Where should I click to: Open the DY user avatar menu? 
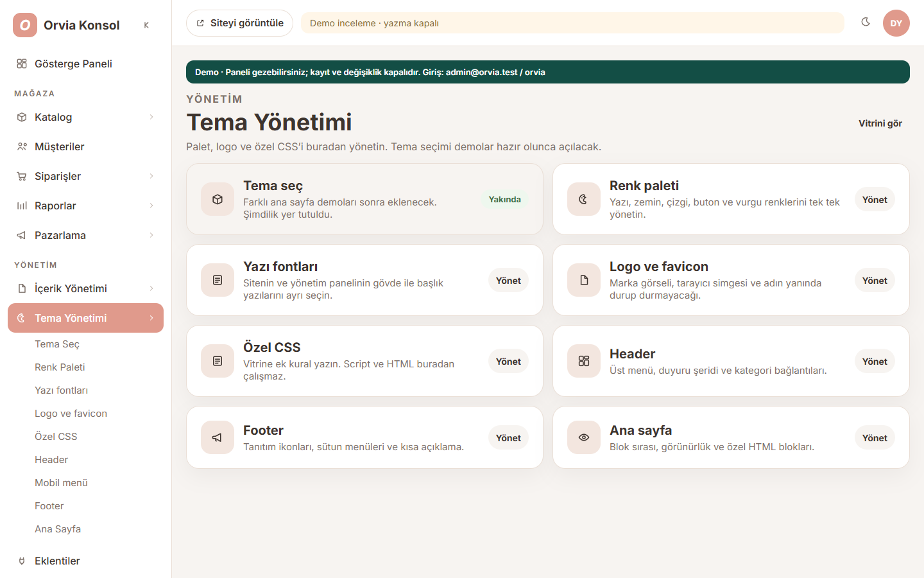coord(896,23)
